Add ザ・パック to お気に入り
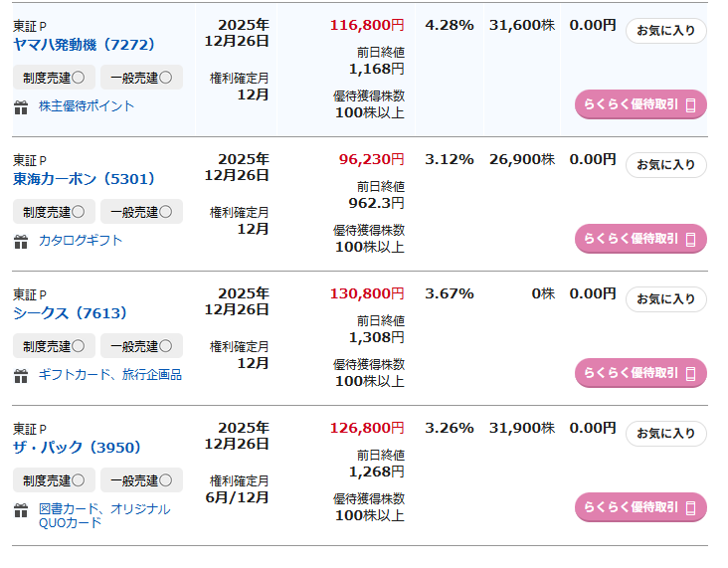 665,434
